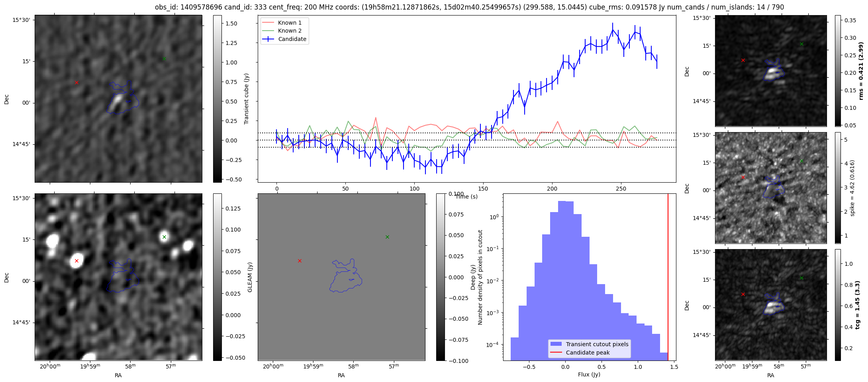The image size is (868, 382).
Task: Select the Candidate entry in the light curve legend
Action: (x=292, y=39)
